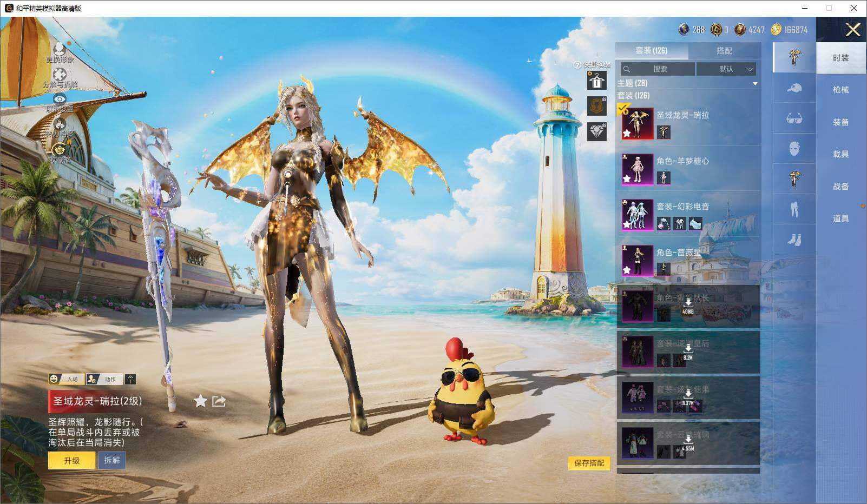
Task: Open 更换形象 change appearance icon
Action: click(x=60, y=49)
